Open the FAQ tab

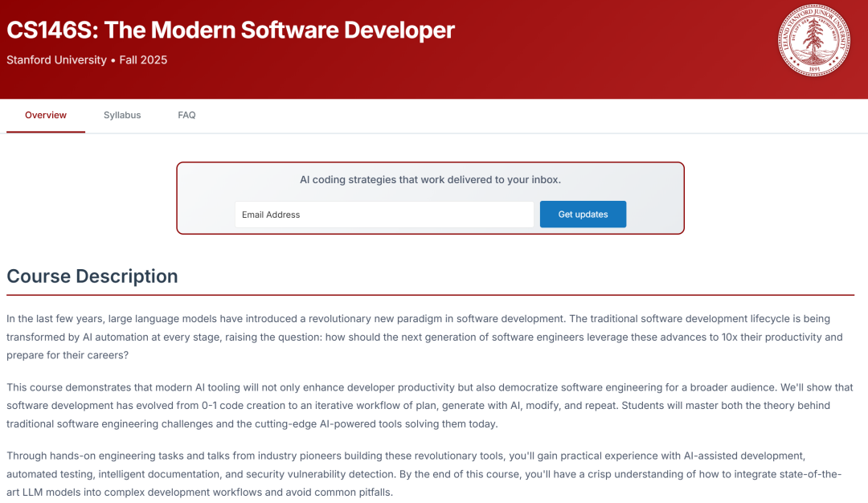pos(186,115)
